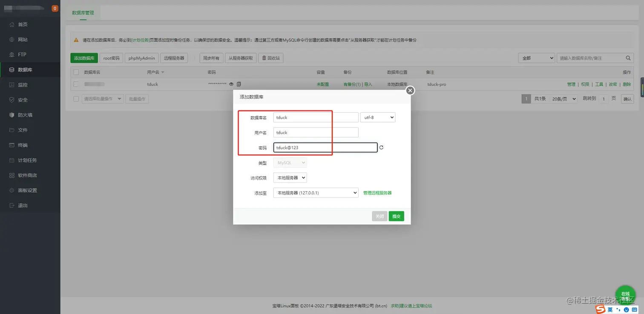Click the 密码 input field
The height and width of the screenshot is (314, 644).
click(x=325, y=147)
